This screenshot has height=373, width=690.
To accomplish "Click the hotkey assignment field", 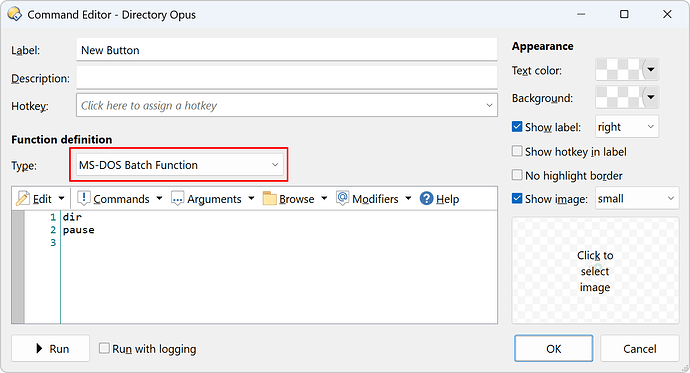I will click(286, 105).
